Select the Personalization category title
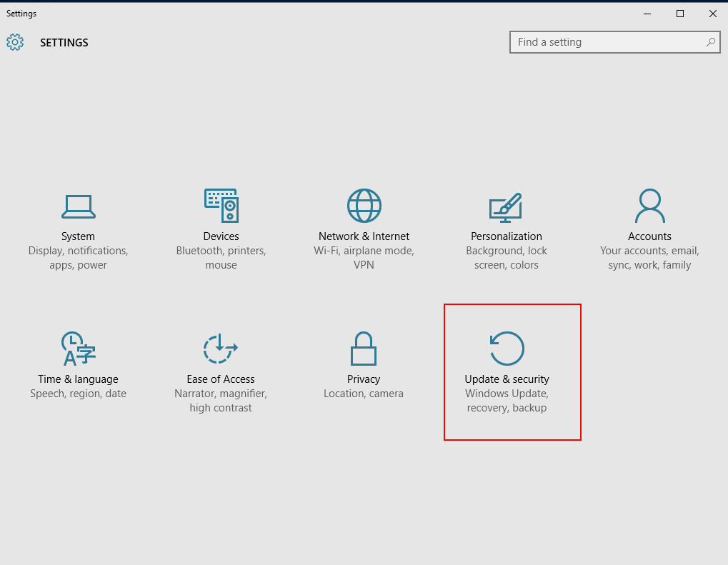Viewport: 728px width, 565px height. click(x=507, y=236)
